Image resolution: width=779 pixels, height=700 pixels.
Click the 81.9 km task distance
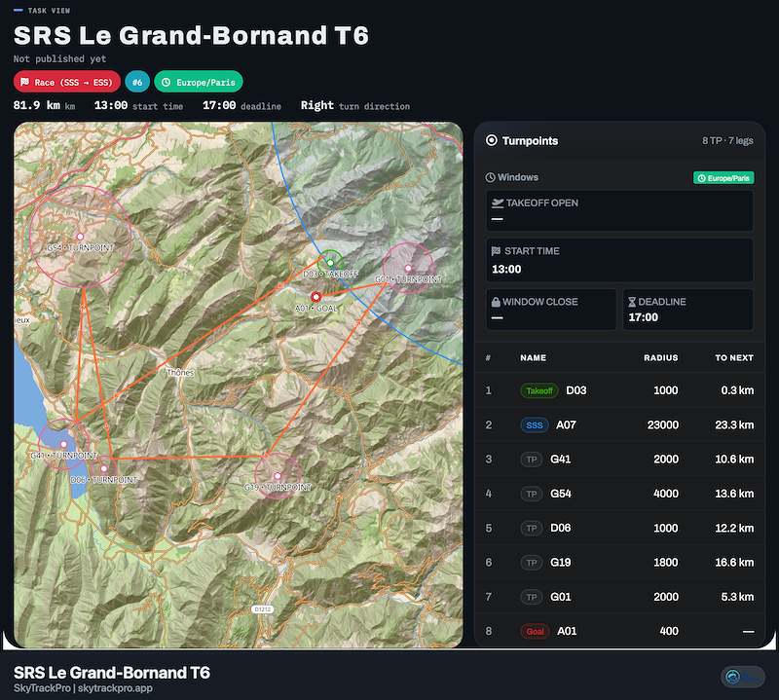(x=44, y=105)
